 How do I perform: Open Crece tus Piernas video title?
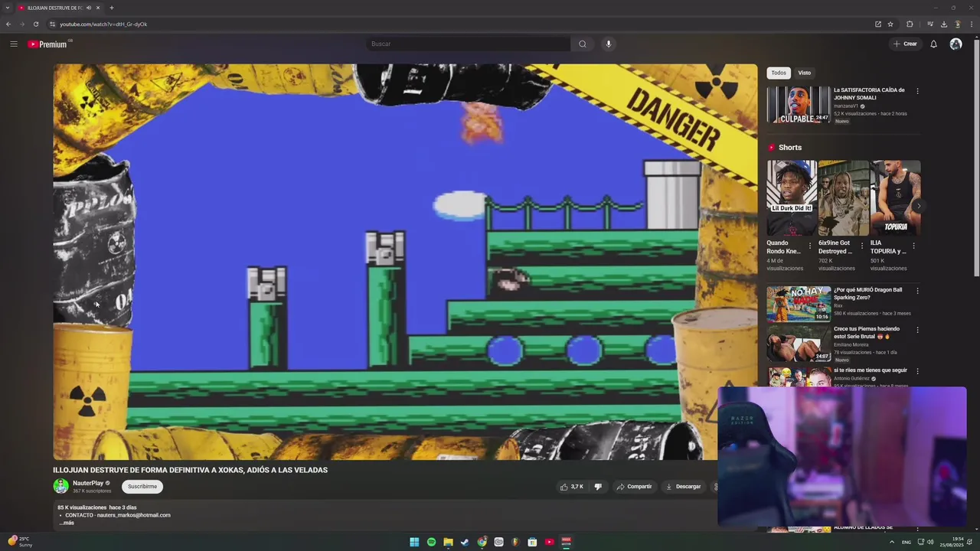[867, 332]
